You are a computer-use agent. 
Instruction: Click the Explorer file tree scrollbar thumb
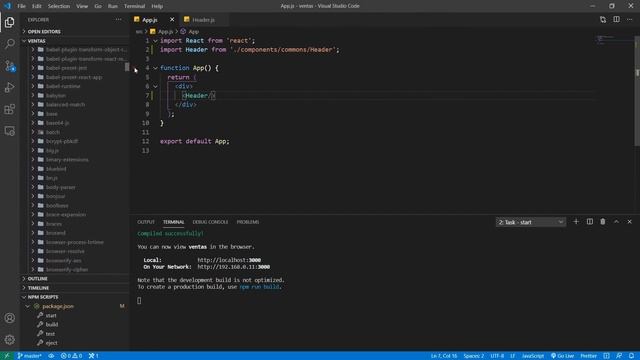127,67
